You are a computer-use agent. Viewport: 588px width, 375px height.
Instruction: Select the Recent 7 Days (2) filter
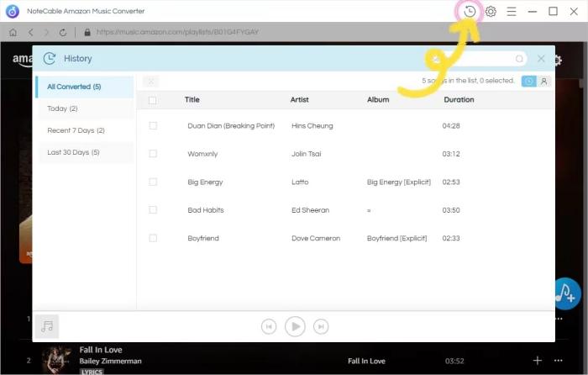coord(86,130)
